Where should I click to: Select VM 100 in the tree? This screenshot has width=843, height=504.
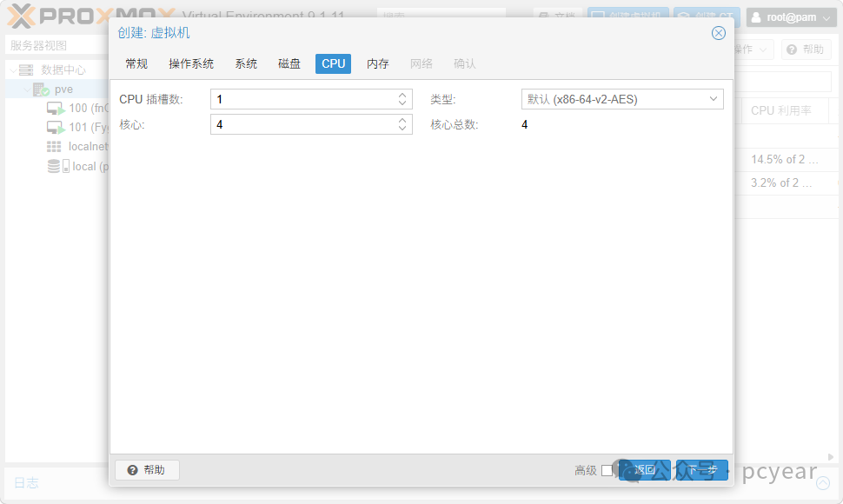(x=88, y=108)
